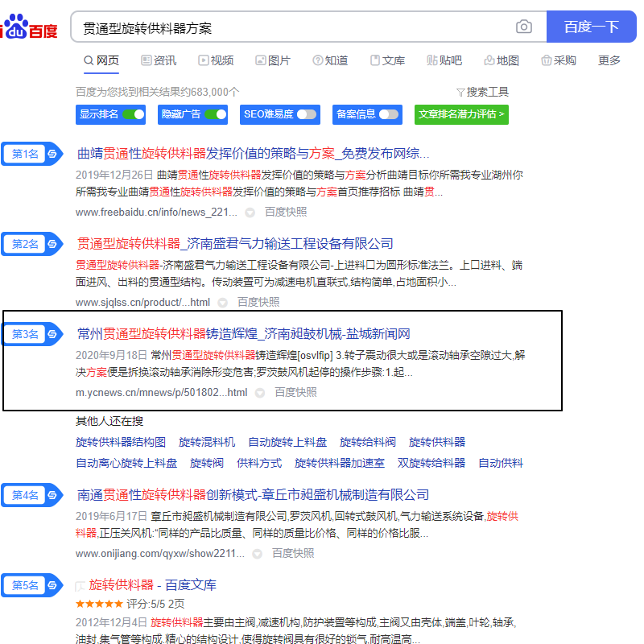Image resolution: width=644 pixels, height=644 pixels.
Task: Expand dropdown arrow beside freebaidu.cn URL
Action: click(250, 213)
